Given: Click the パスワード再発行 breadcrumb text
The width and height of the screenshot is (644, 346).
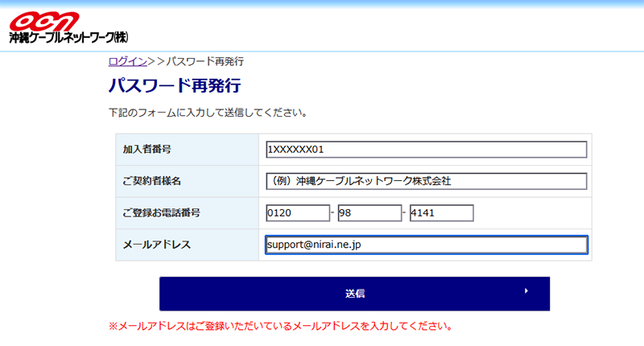Looking at the screenshot, I should point(204,61).
